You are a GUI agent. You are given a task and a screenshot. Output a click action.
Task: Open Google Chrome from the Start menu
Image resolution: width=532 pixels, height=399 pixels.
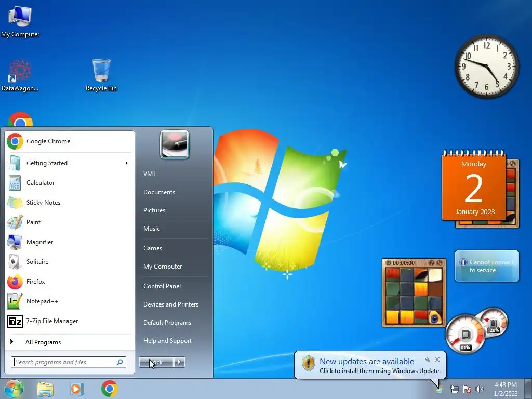[x=70, y=141]
